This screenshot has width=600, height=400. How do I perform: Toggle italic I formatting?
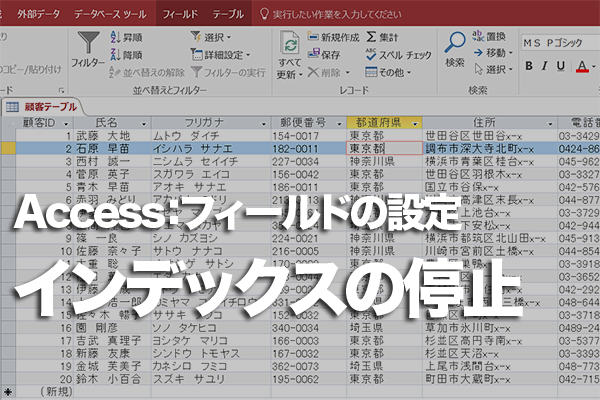pyautogui.click(x=545, y=66)
